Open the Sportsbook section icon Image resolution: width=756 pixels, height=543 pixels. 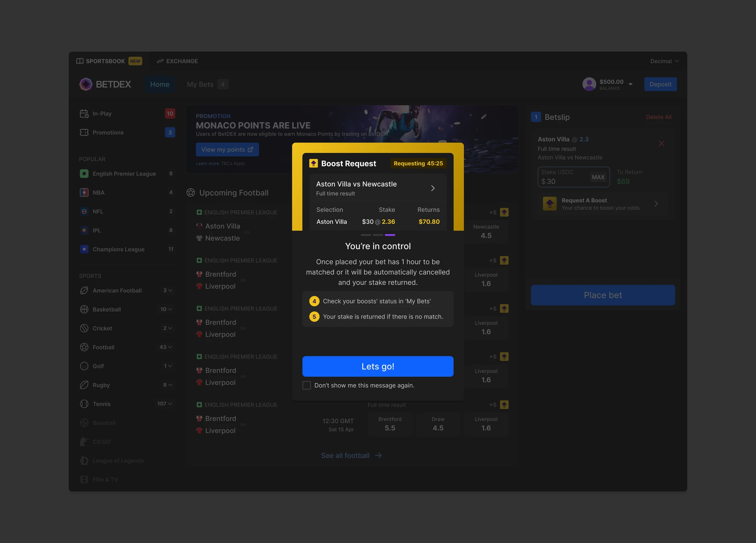tap(80, 61)
